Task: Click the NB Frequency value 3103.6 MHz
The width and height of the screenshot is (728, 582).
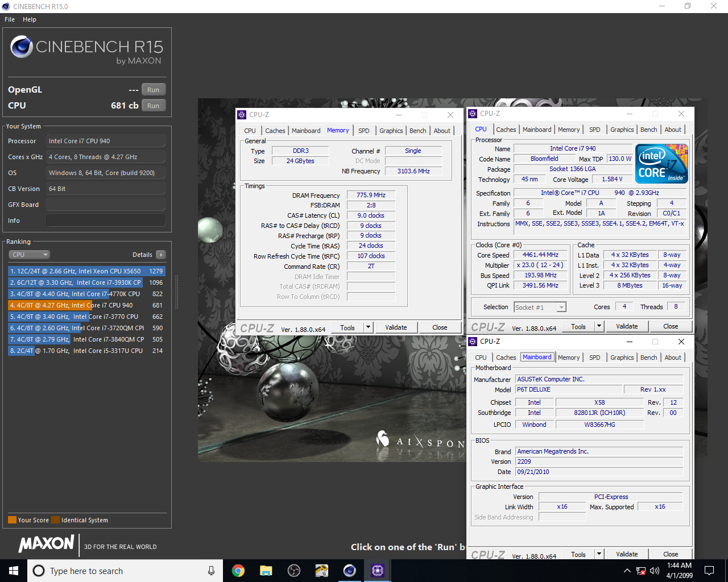Action: tap(413, 171)
